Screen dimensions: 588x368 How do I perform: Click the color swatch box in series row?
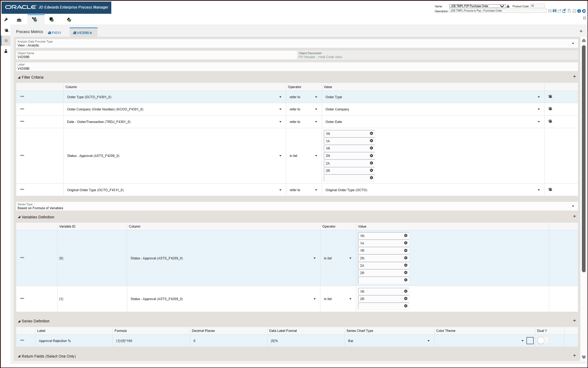[x=530, y=340]
